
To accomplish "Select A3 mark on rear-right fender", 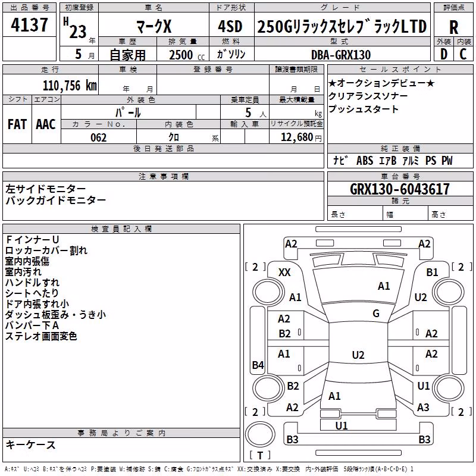I will 423,408.
